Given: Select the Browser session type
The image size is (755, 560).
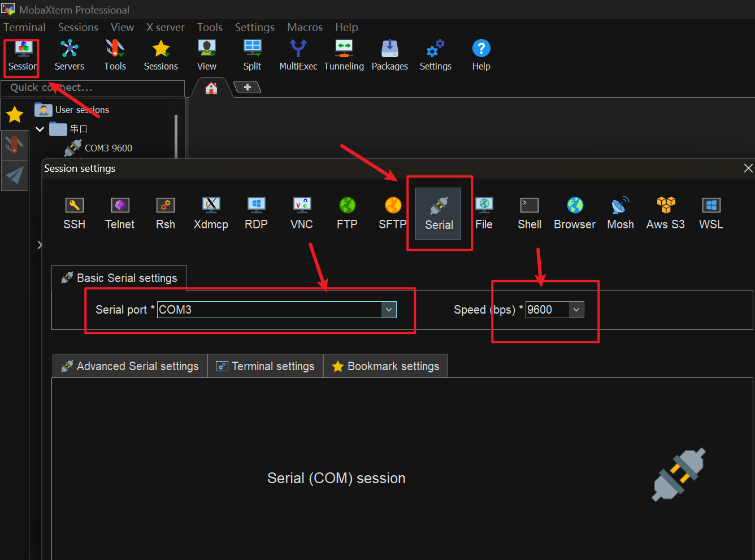Looking at the screenshot, I should [x=575, y=214].
